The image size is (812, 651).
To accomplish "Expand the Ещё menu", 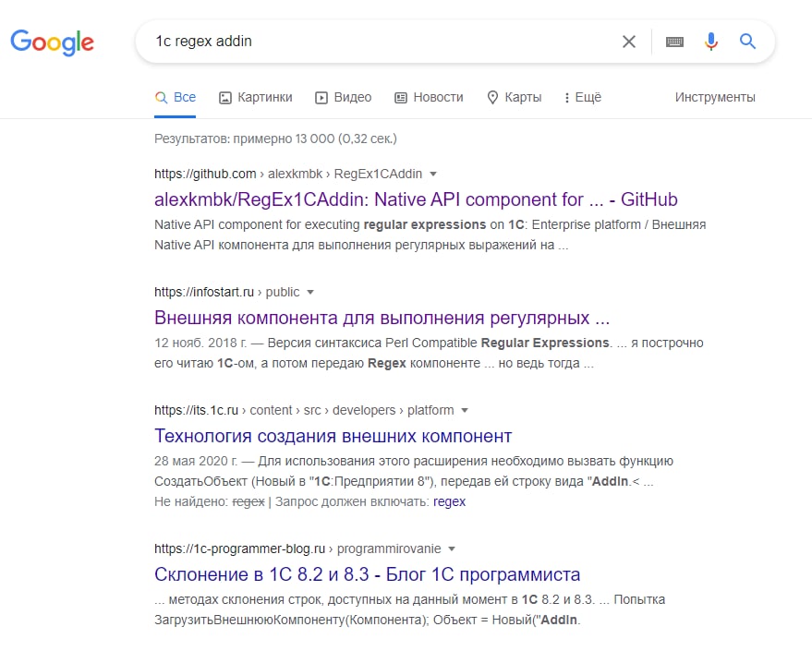I will point(583,97).
